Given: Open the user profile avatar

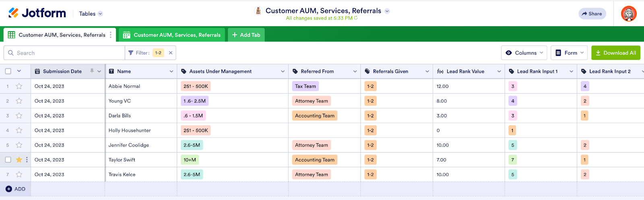Looking at the screenshot, I should 629,14.
